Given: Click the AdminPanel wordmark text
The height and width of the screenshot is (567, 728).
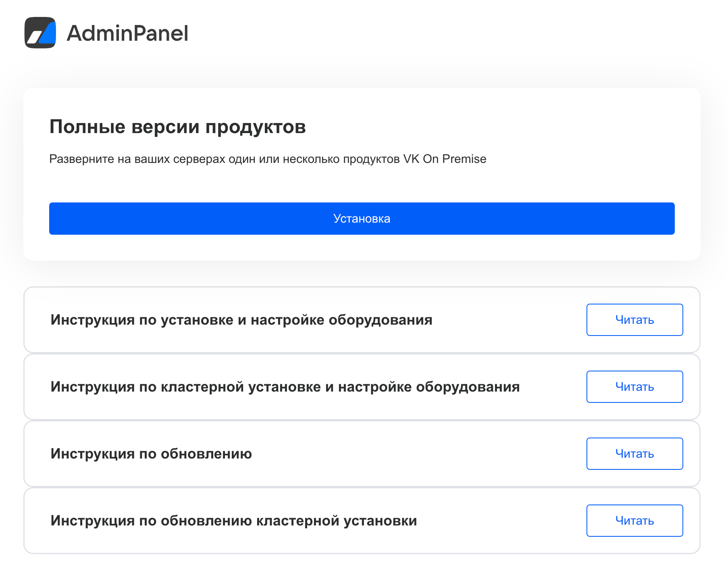Looking at the screenshot, I should point(127,33).
